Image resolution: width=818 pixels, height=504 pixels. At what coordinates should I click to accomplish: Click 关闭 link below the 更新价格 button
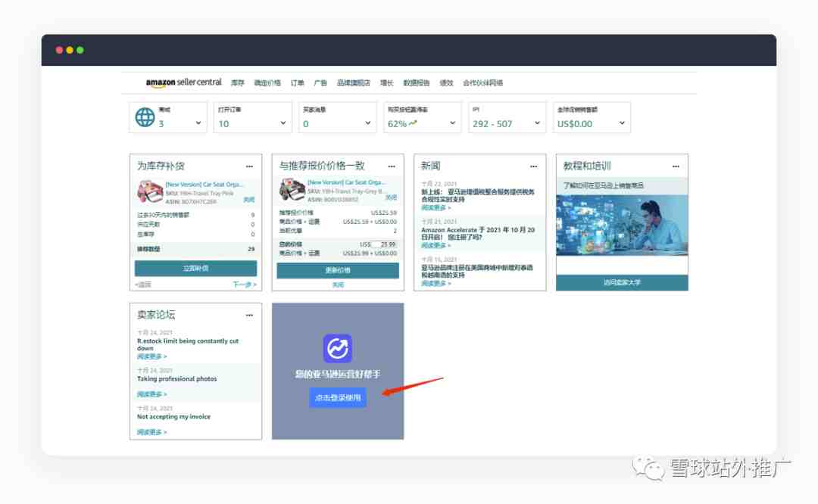coord(338,285)
